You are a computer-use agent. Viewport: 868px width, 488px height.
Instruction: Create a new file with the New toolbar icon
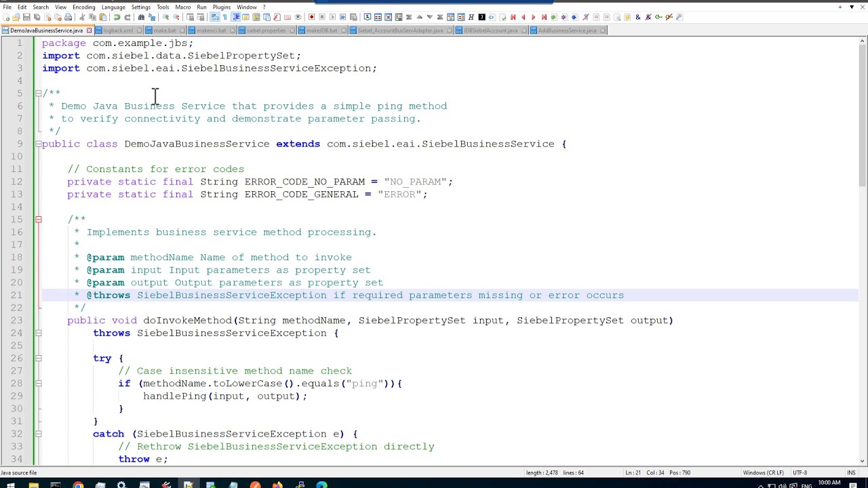pos(6,17)
